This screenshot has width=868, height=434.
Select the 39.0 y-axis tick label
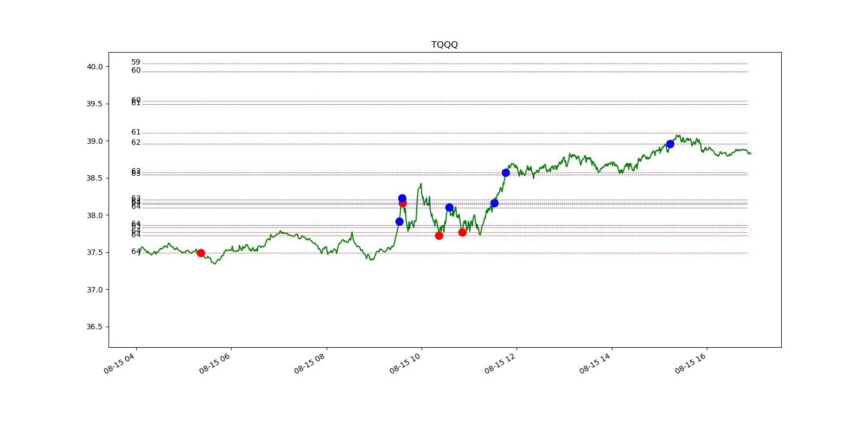pos(94,141)
